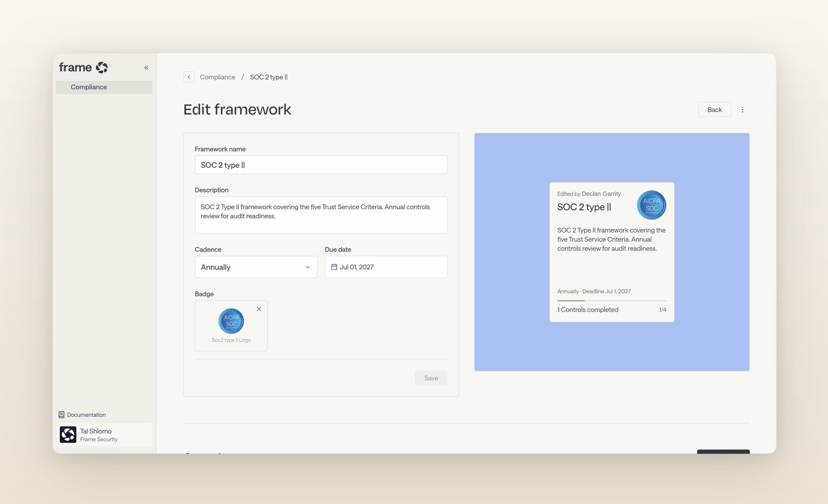Click the SOC 2 type || preview card title
The height and width of the screenshot is (504, 828).
pyautogui.click(x=584, y=207)
